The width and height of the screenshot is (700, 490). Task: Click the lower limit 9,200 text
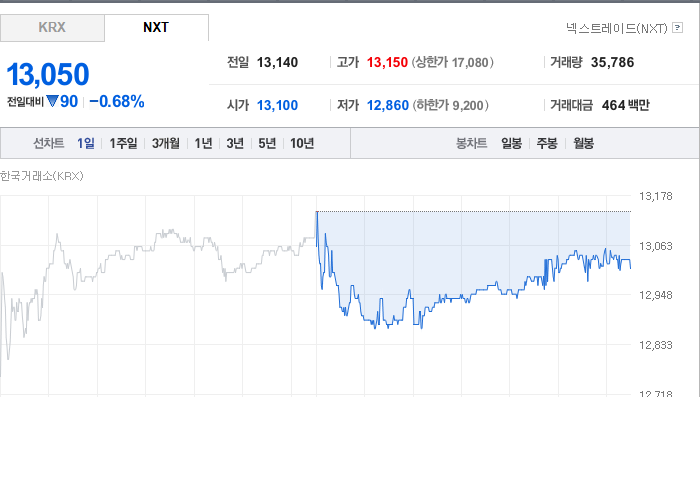pyautogui.click(x=450, y=105)
